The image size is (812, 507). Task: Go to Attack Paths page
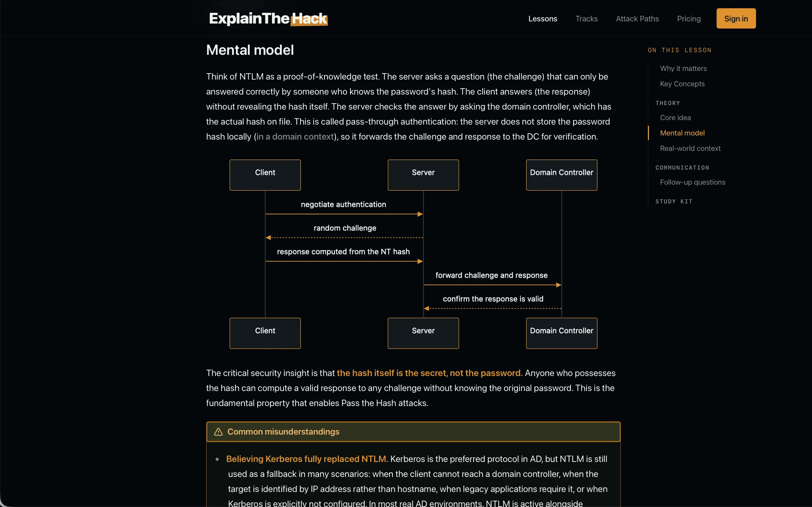click(x=637, y=18)
